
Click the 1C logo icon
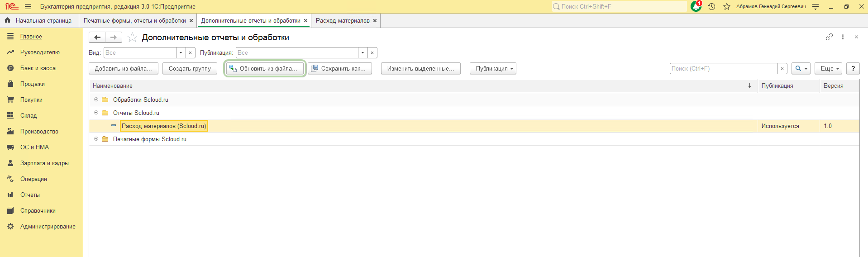pos(12,7)
